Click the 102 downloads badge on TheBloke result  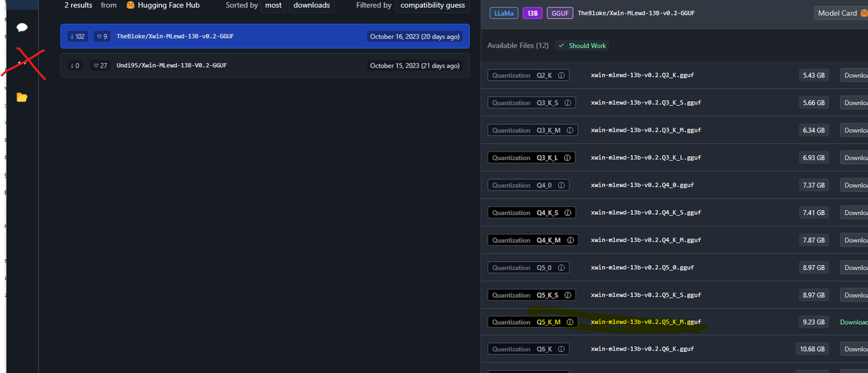pos(77,37)
